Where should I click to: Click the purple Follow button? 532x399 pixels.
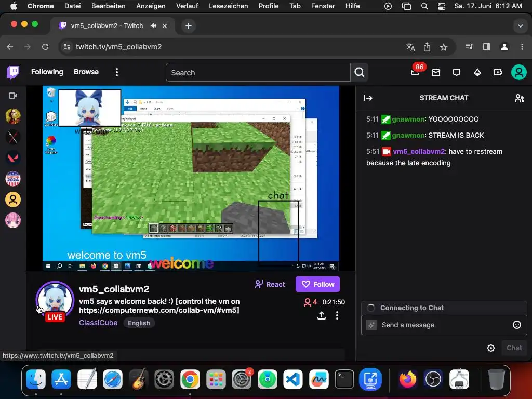click(x=317, y=284)
